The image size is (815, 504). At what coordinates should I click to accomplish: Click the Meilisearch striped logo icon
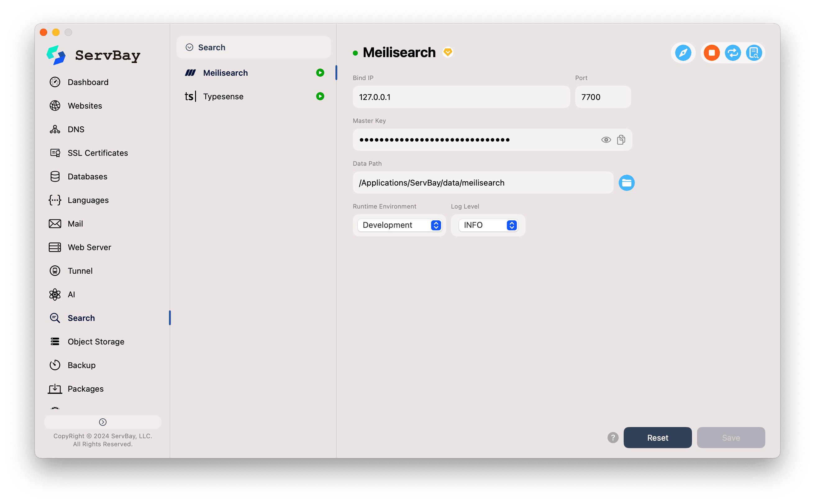(x=190, y=73)
